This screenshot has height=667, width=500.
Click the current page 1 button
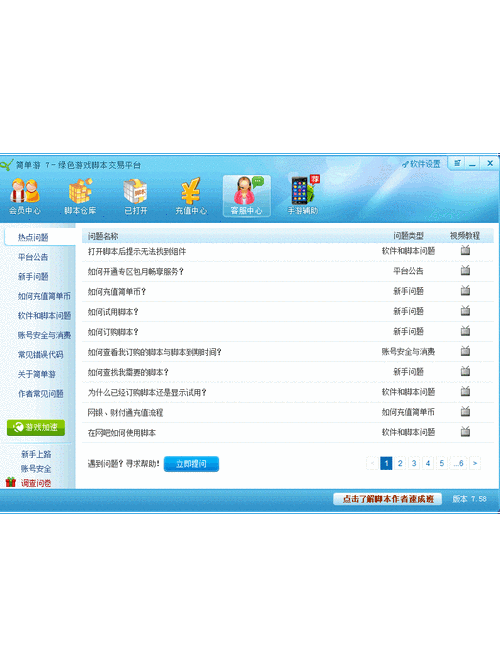click(386, 463)
